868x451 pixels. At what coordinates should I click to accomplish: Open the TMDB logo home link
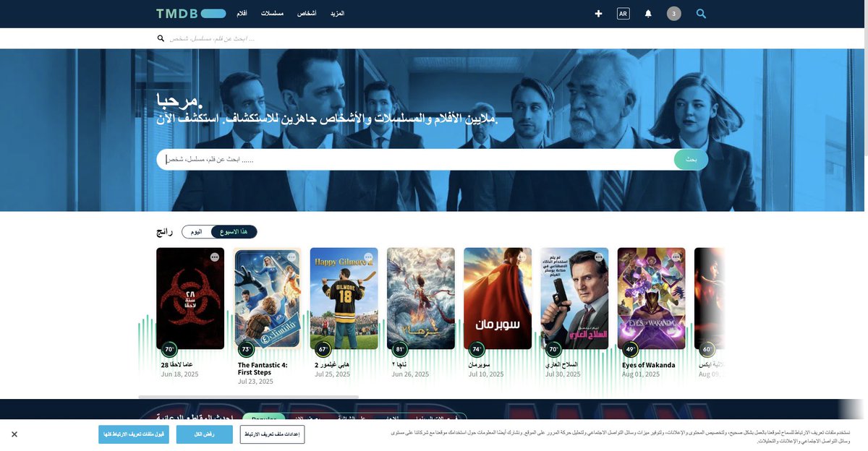pos(191,13)
